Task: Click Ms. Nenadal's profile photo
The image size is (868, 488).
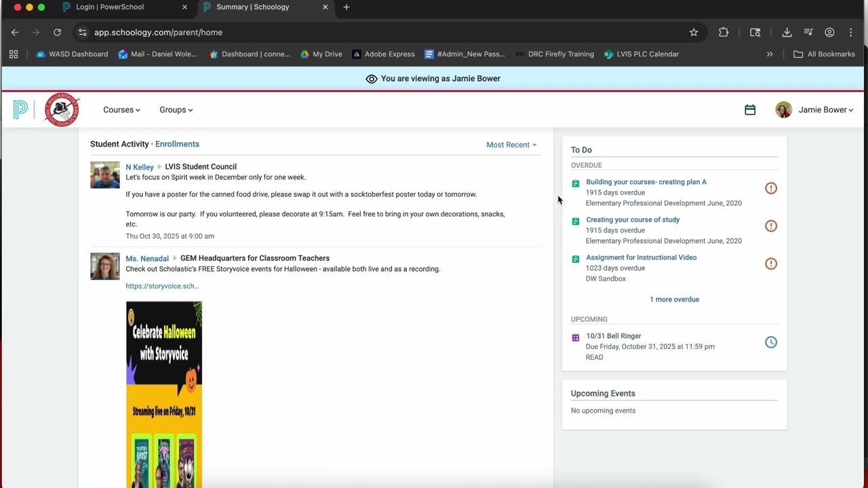Action: point(105,266)
